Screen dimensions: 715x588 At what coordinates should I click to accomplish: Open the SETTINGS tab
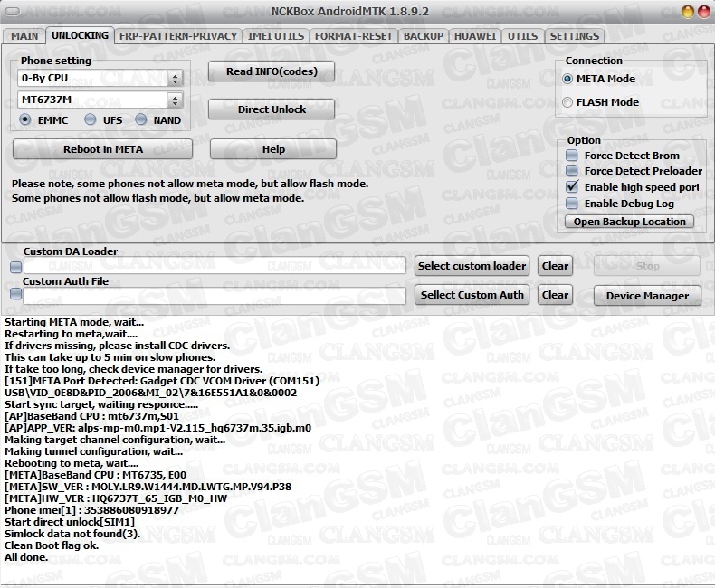pos(575,36)
